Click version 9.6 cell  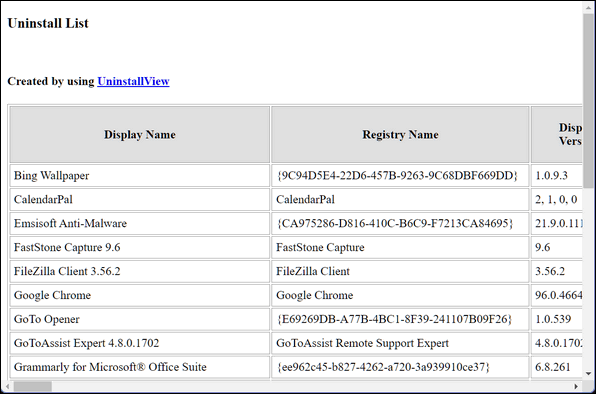pyautogui.click(x=556, y=247)
